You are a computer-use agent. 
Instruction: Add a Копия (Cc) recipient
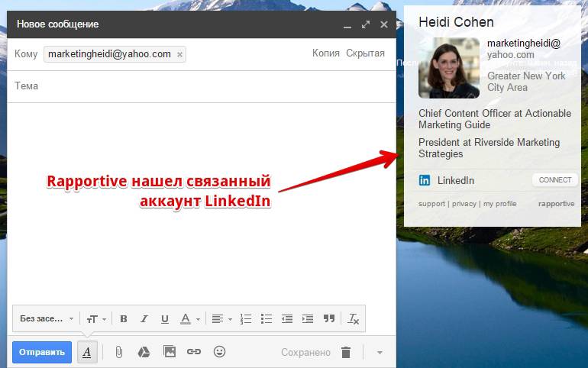[x=326, y=53]
